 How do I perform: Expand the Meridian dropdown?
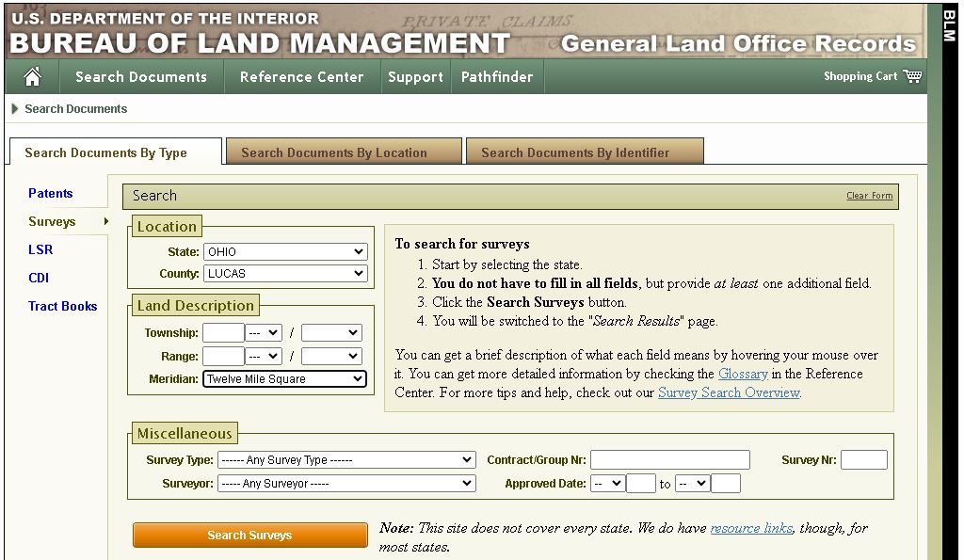point(284,379)
